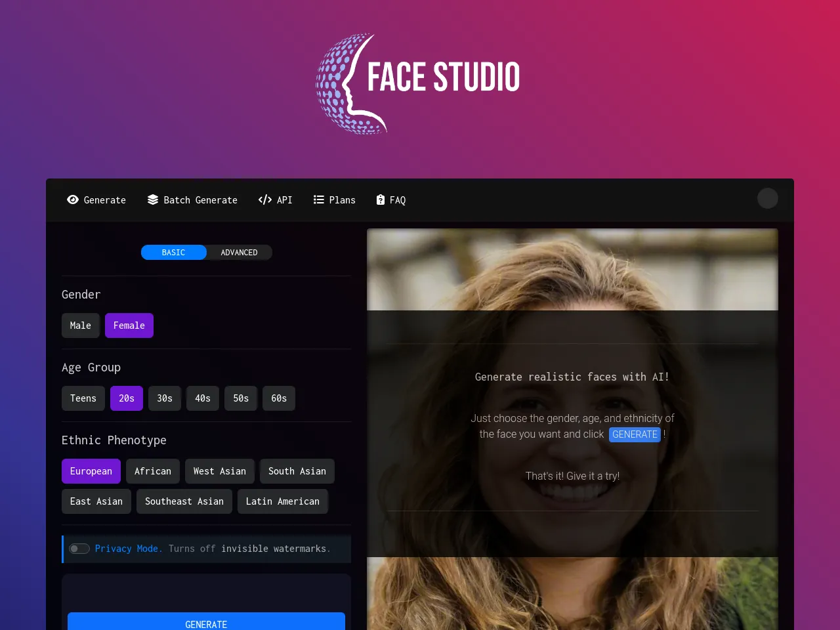Switch to the Advanced mode
Screen dimensions: 840x630
239,253
